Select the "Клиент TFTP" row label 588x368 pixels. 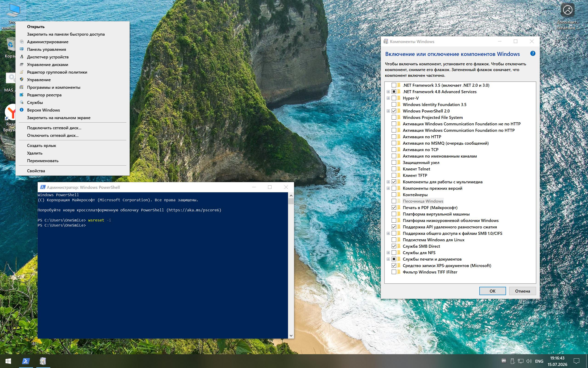tap(415, 175)
